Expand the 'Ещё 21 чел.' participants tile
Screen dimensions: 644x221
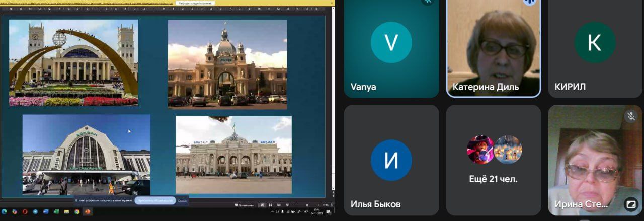pos(493,160)
